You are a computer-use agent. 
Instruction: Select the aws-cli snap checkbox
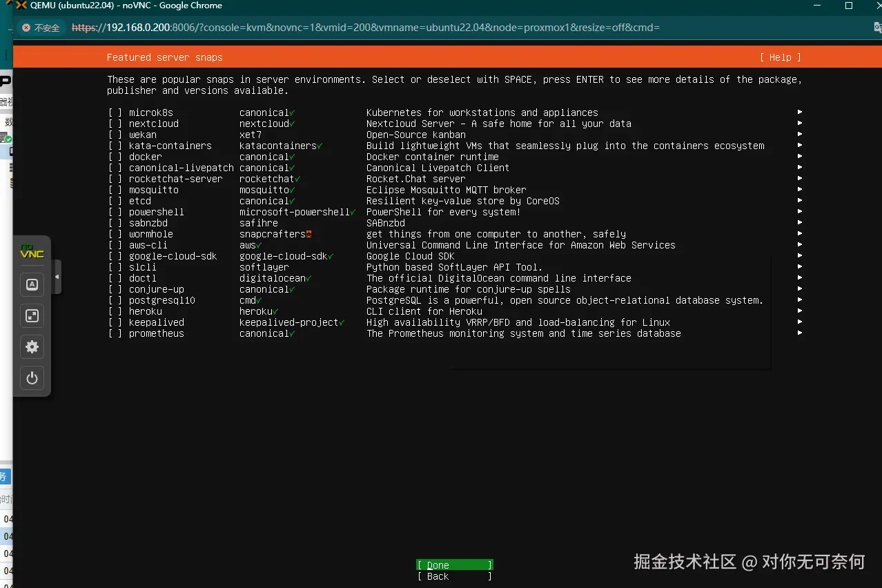[x=115, y=245]
